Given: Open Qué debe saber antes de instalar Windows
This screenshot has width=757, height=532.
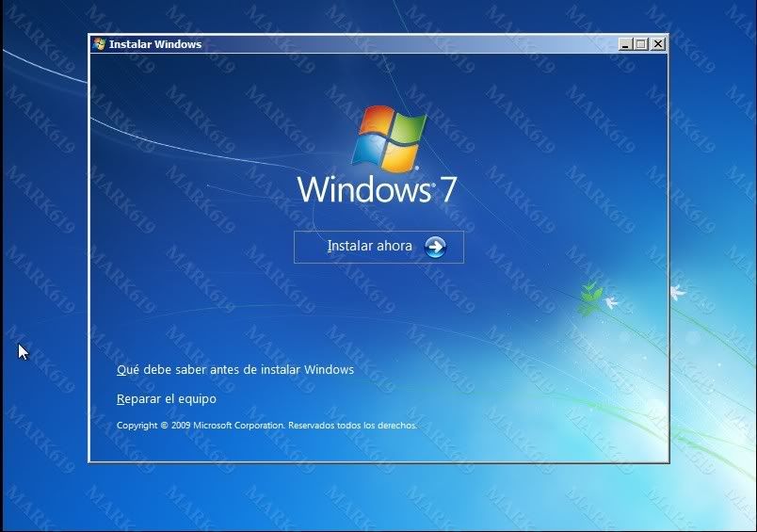Looking at the screenshot, I should click(235, 370).
